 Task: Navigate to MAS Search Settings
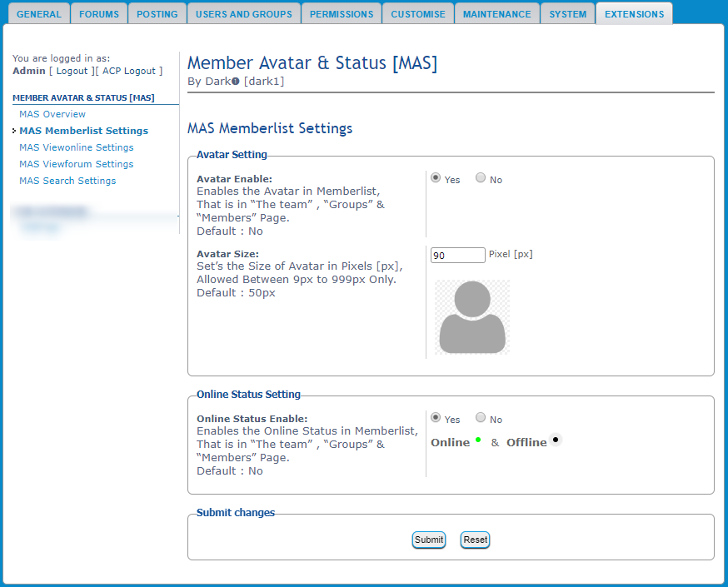pos(67,181)
